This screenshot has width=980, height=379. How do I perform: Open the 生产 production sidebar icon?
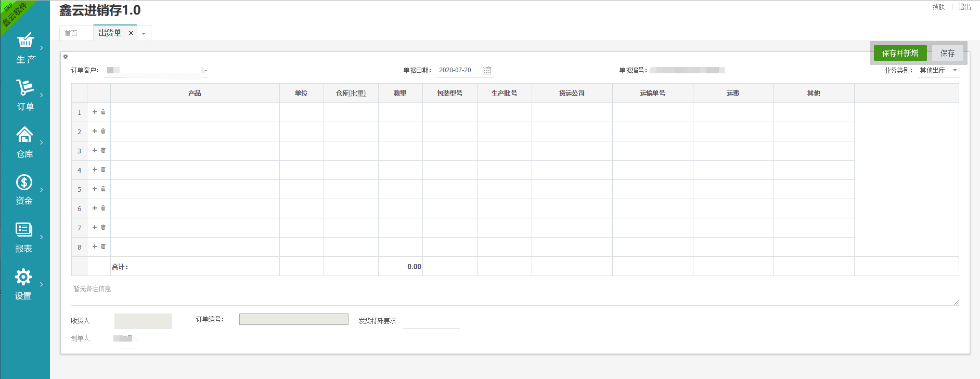coord(25,41)
